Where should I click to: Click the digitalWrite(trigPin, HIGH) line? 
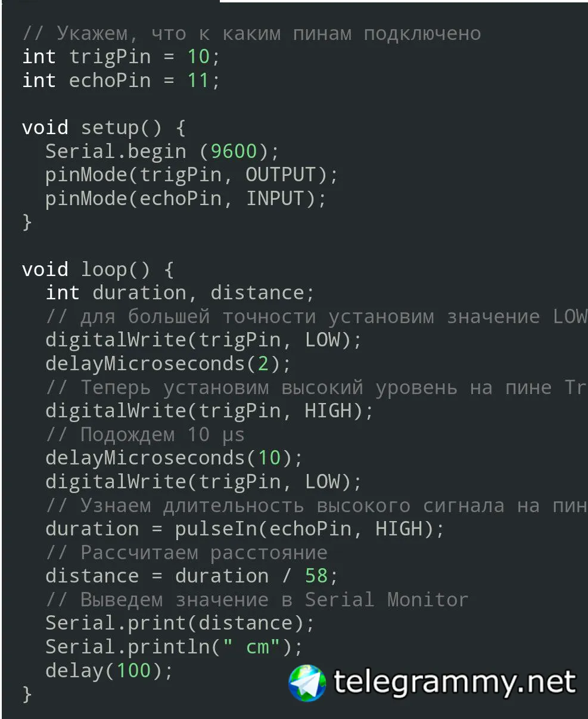(209, 411)
